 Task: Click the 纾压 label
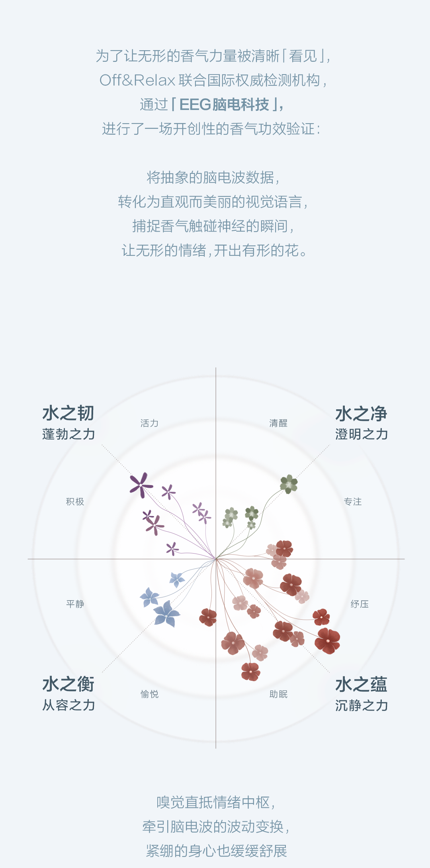pyautogui.click(x=360, y=604)
